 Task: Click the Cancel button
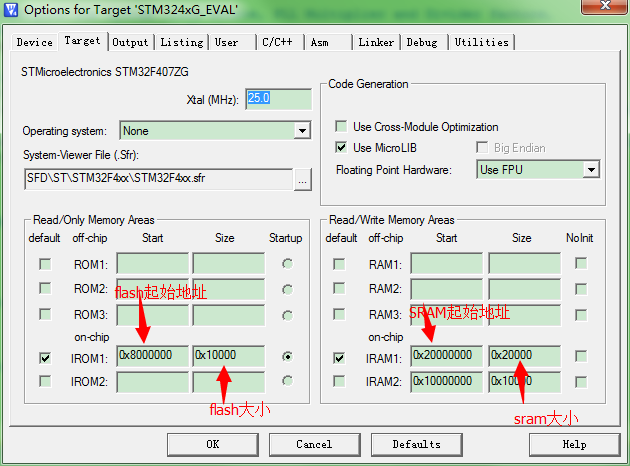314,444
